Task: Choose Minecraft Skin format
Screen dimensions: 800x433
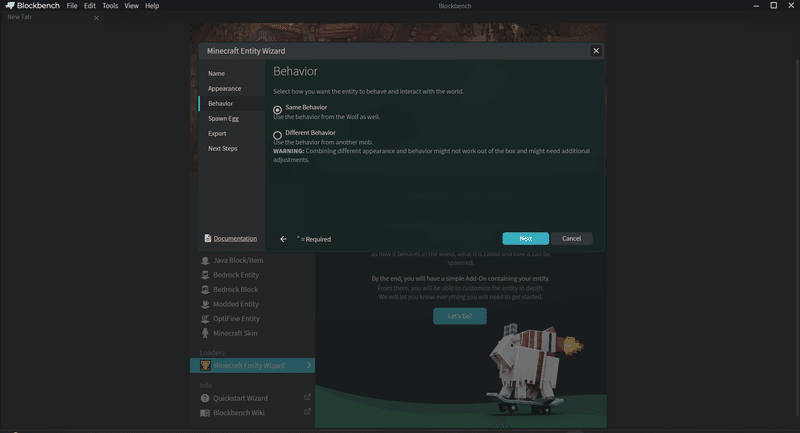Action: [253, 333]
